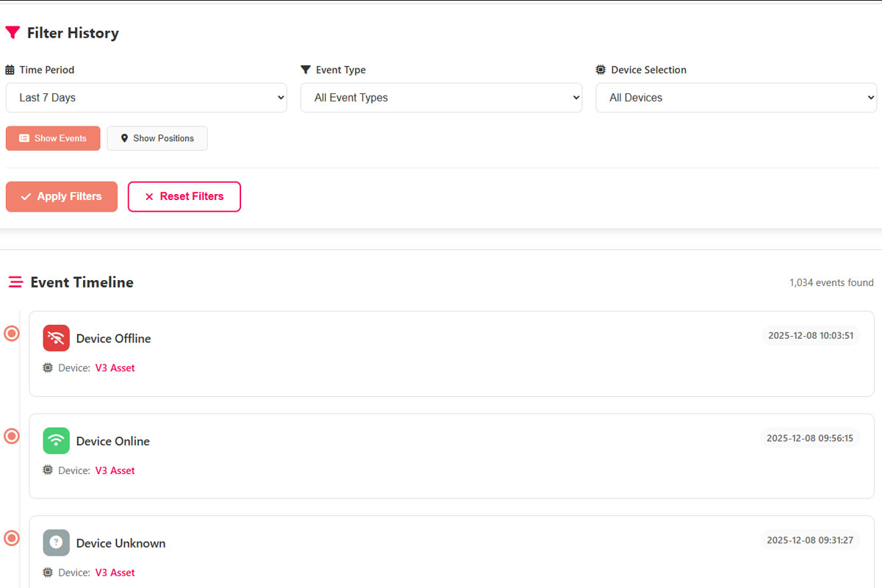Click the 2025-12-08 10:03:51 timestamp badge
Image resolution: width=882 pixels, height=588 pixels.
click(x=811, y=336)
